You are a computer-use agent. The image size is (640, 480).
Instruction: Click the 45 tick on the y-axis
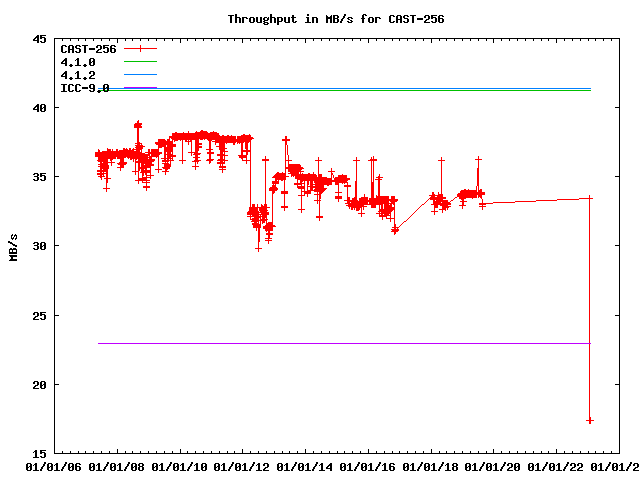click(x=39, y=39)
